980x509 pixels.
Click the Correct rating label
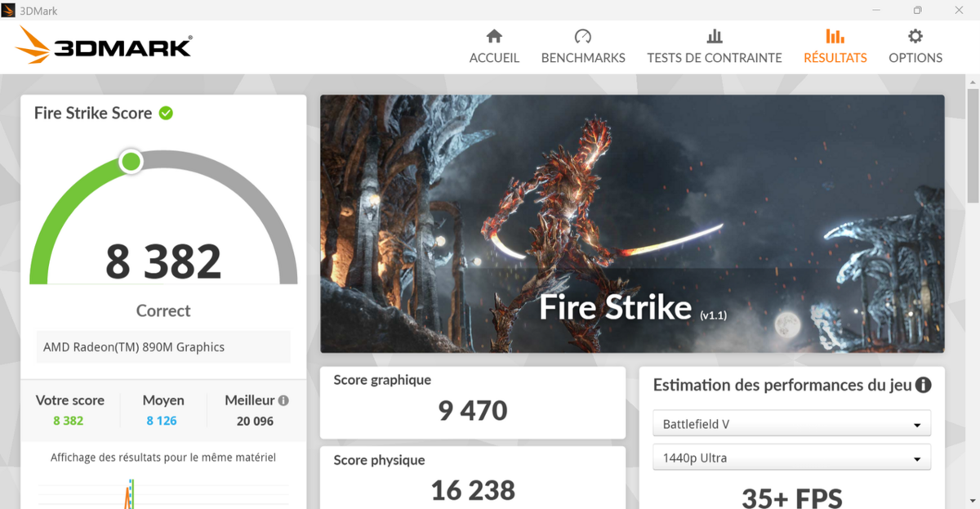[x=163, y=311]
